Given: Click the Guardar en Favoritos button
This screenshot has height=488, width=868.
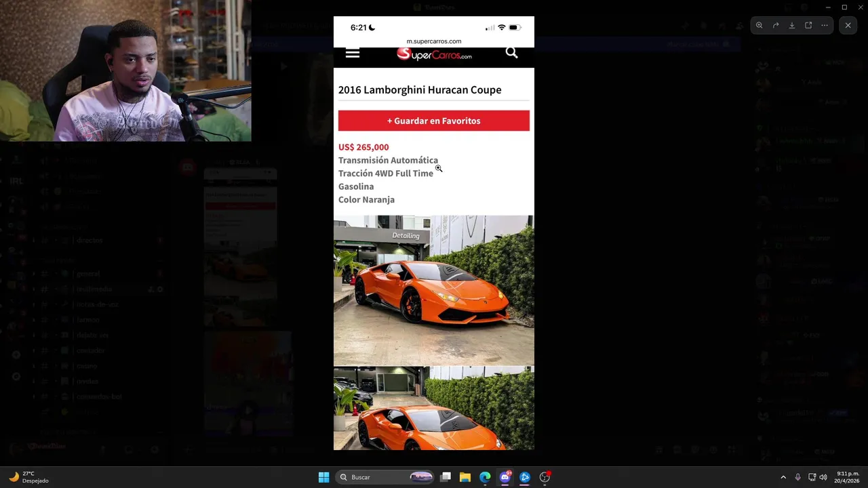Looking at the screenshot, I should coord(434,121).
